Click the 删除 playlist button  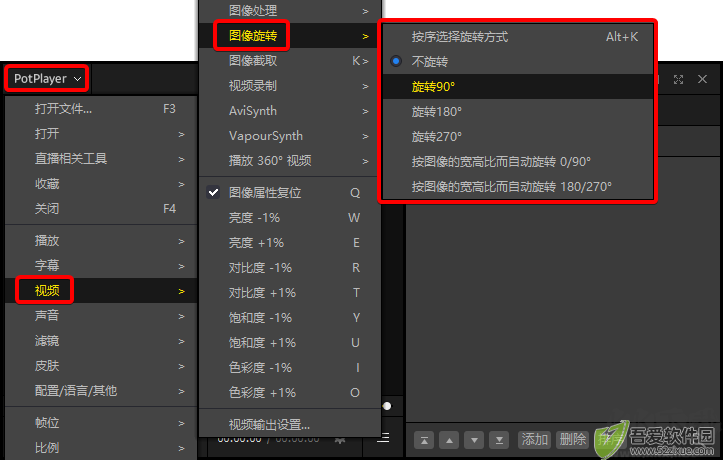[x=572, y=440]
